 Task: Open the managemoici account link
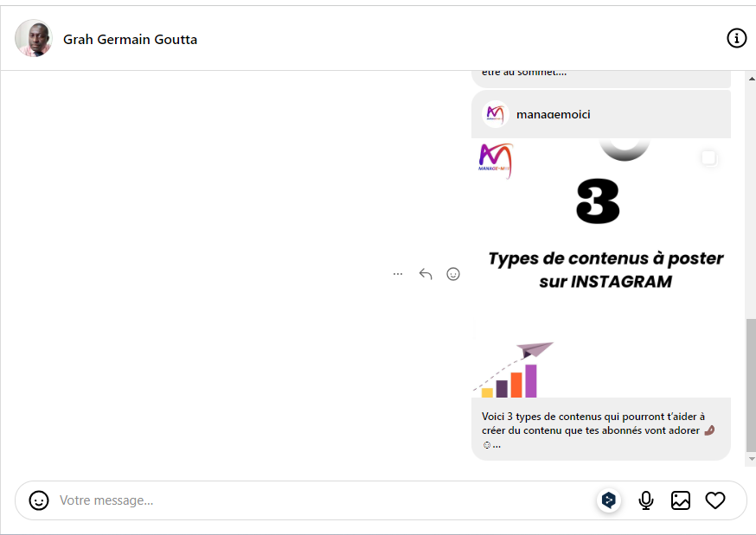554,114
